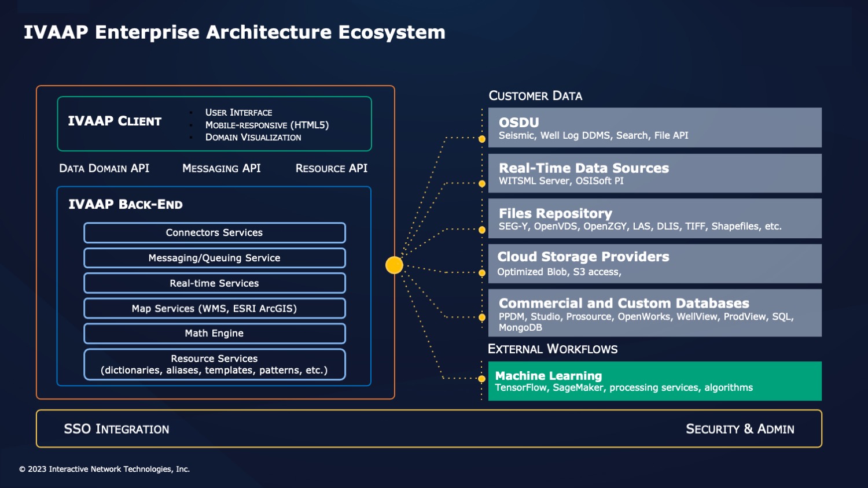This screenshot has width=868, height=488.
Task: Click connector dot beside Cloud Storage Providers
Action: click(x=482, y=273)
